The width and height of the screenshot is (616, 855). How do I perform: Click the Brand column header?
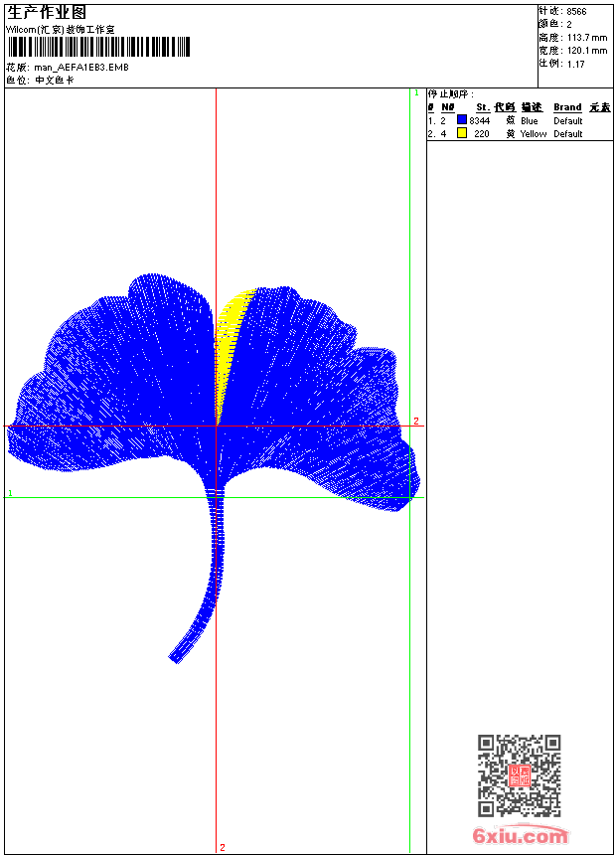567,107
